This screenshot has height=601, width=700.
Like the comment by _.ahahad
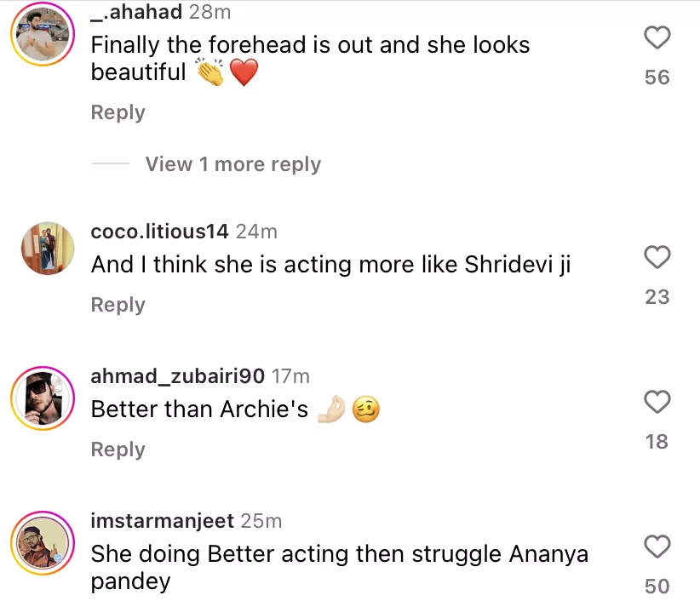pos(657,38)
